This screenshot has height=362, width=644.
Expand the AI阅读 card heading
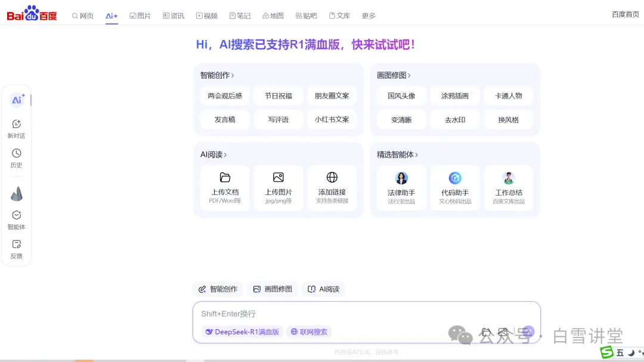pyautogui.click(x=213, y=154)
